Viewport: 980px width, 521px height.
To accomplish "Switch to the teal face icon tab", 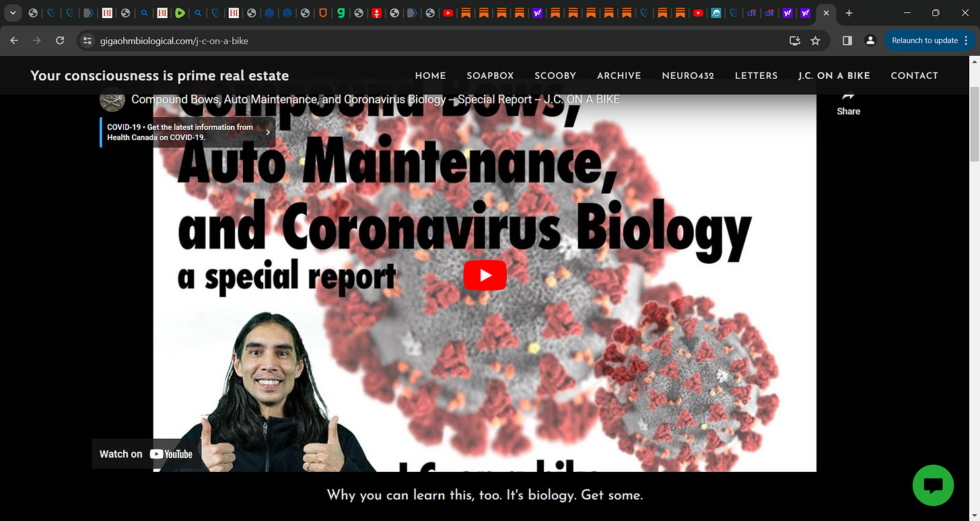I will (716, 13).
